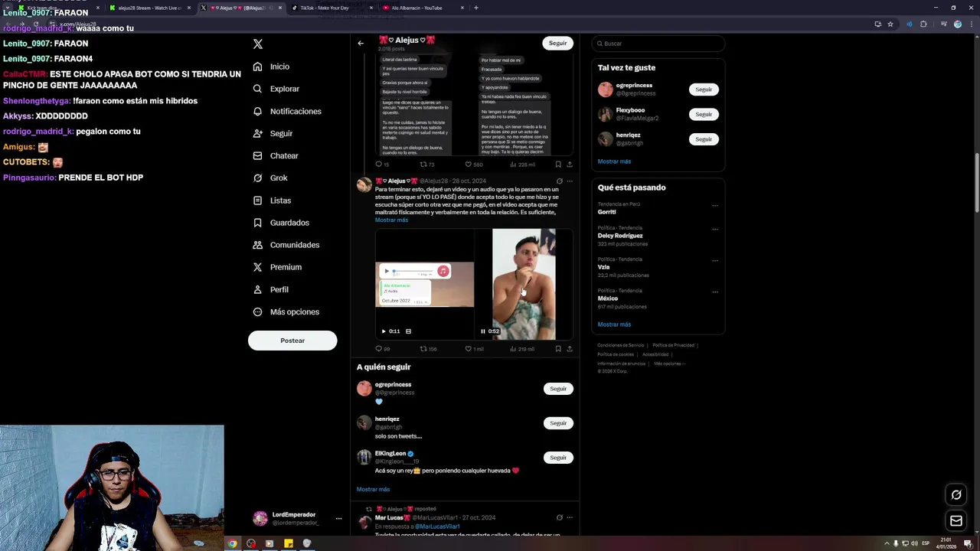The width and height of the screenshot is (980, 551).
Task: Click Mostrar más under Qué está pasando
Action: 614,324
